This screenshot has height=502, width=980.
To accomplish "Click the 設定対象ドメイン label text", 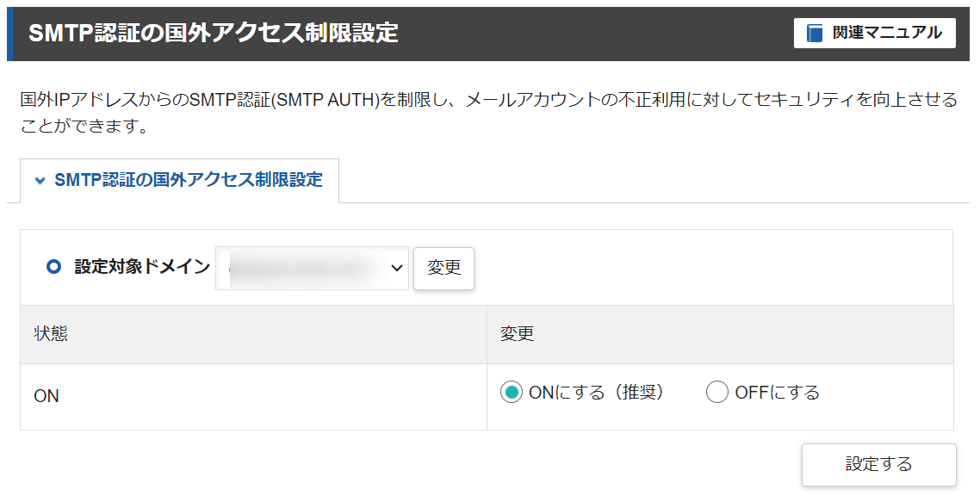I will (142, 267).
